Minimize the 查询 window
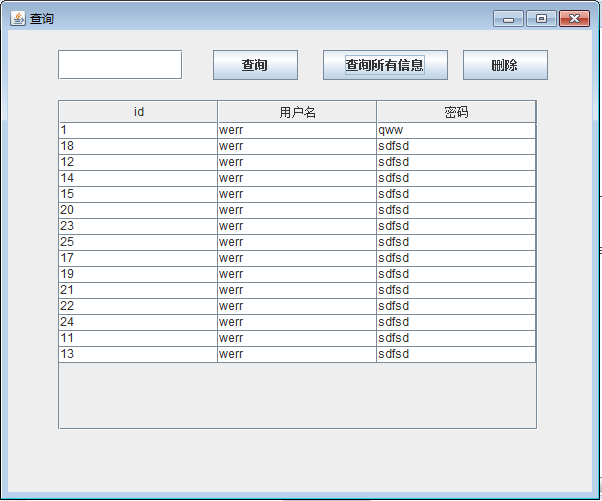 click(x=509, y=18)
